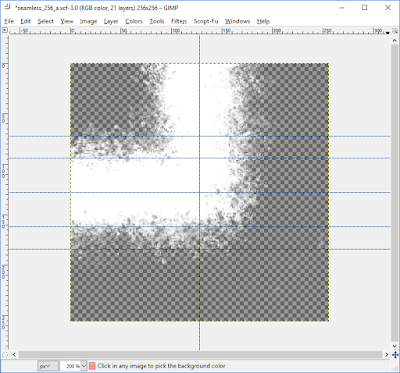Image resolution: width=400 pixels, height=373 pixels.
Task: Click the horizontal scrollbar left arrow
Action: [14, 354]
